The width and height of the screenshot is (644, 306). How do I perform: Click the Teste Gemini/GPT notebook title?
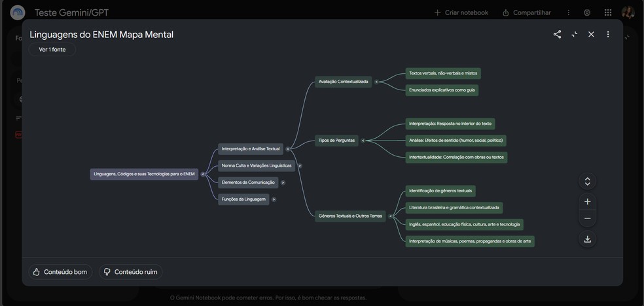[x=71, y=12]
